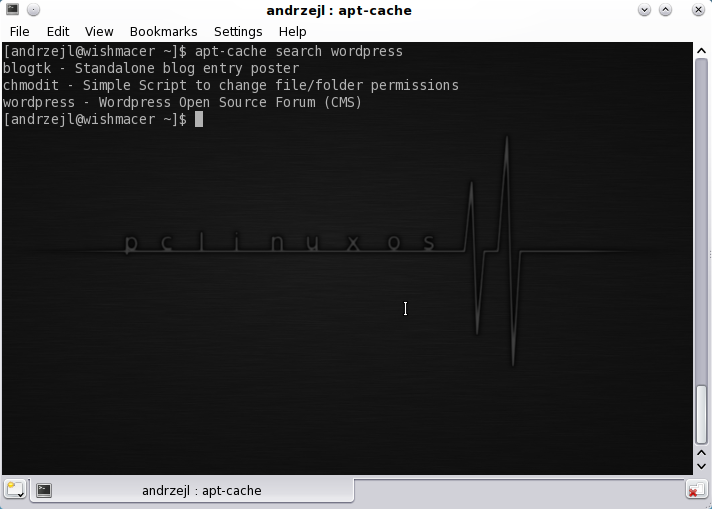Screen dimensions: 712x509
Task: Click the scrollbar up arrow
Action: click(x=702, y=50)
